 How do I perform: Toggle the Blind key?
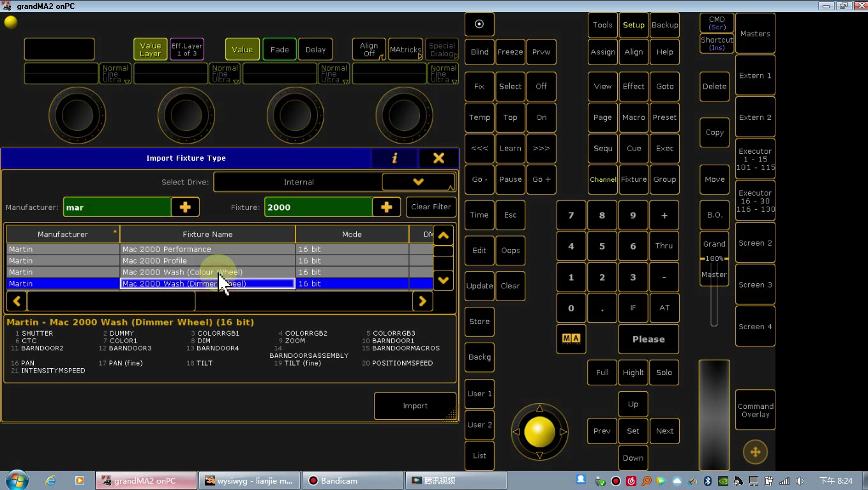point(479,52)
